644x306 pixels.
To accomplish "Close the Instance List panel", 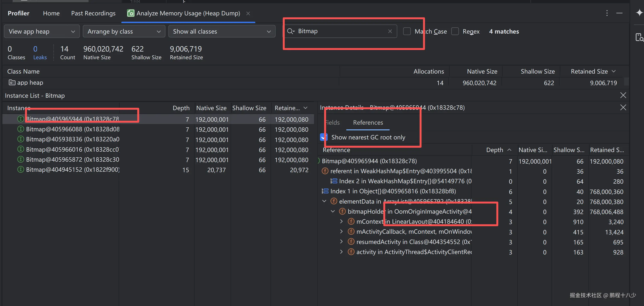I will pyautogui.click(x=623, y=95).
